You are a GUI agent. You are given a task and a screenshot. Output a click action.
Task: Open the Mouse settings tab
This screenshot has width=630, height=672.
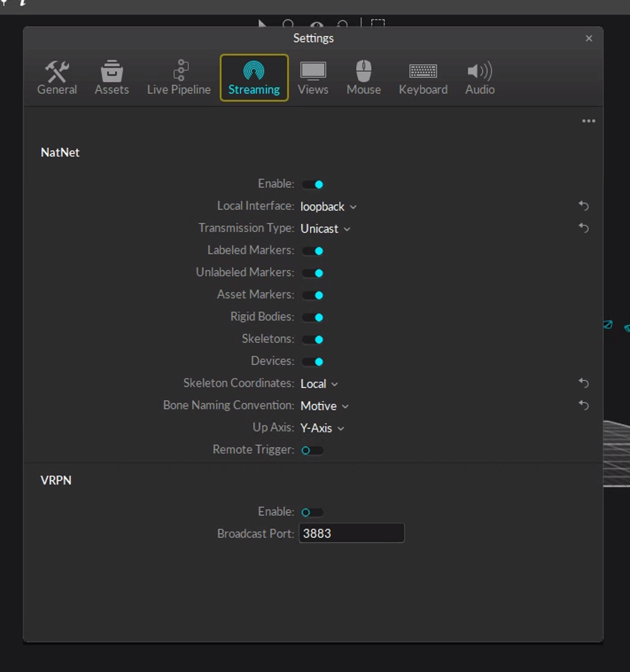[x=364, y=77]
